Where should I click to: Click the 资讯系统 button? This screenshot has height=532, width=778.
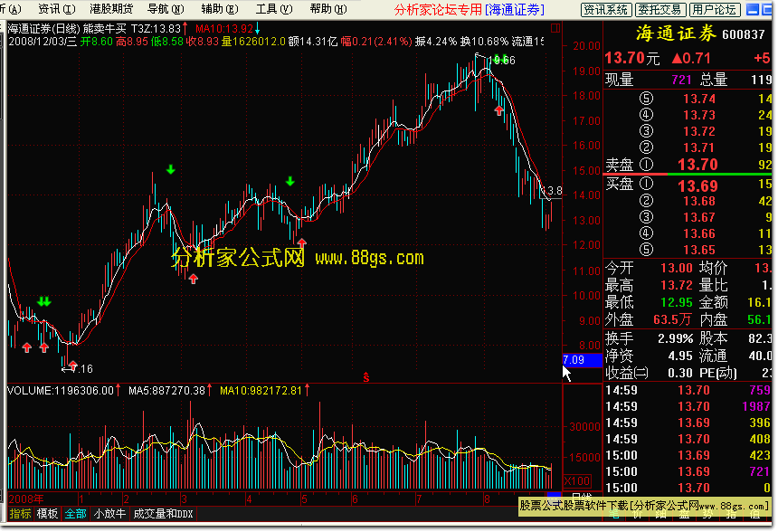[x=606, y=9]
